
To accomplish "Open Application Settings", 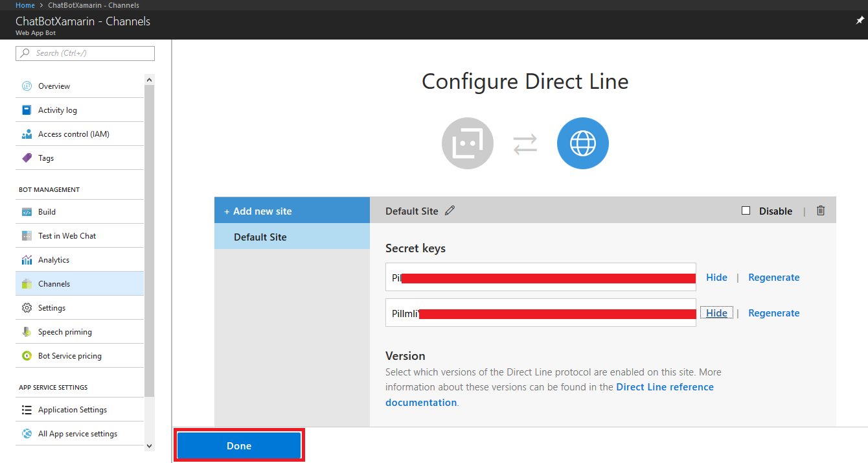I will coord(80,410).
